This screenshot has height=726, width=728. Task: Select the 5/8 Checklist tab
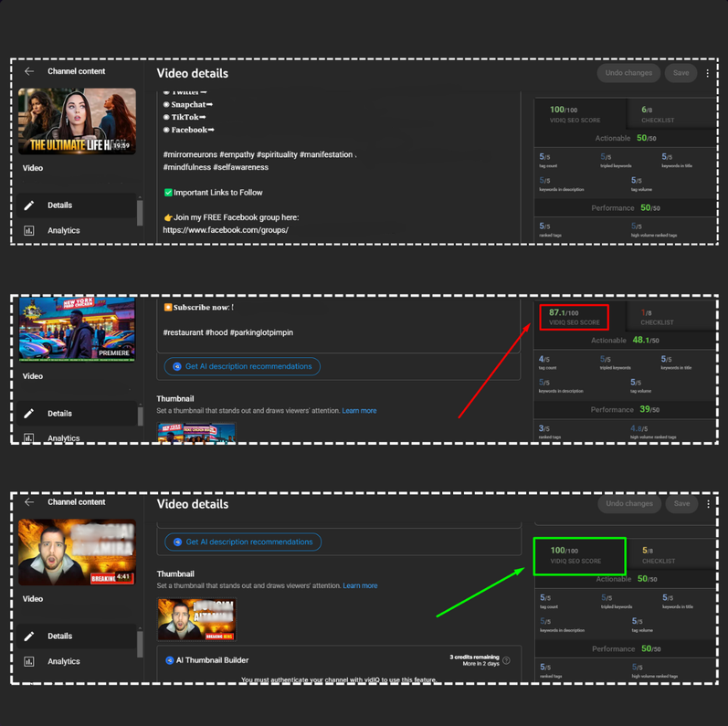pyautogui.click(x=671, y=555)
